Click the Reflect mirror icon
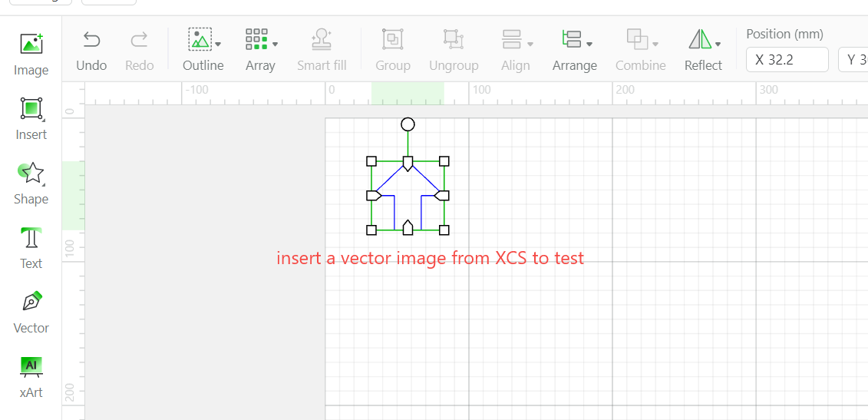868x420 pixels. 700,39
